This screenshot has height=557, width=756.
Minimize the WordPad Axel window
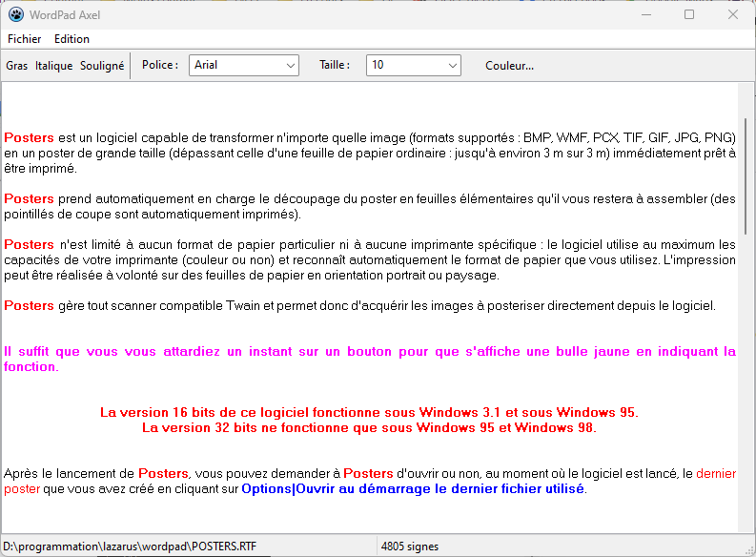pyautogui.click(x=646, y=15)
